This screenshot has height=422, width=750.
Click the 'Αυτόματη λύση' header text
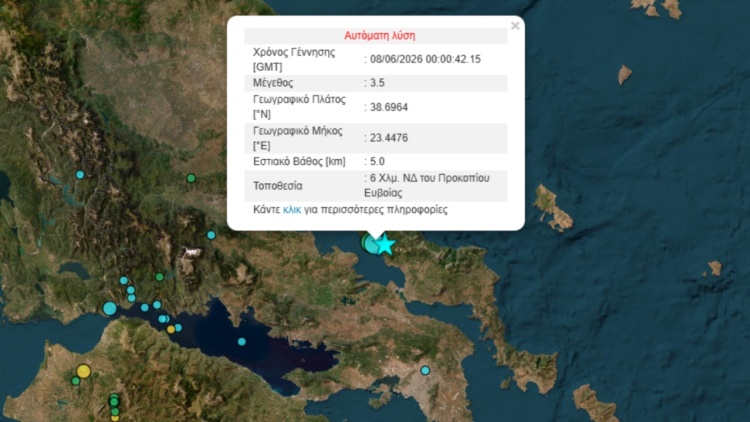point(380,36)
